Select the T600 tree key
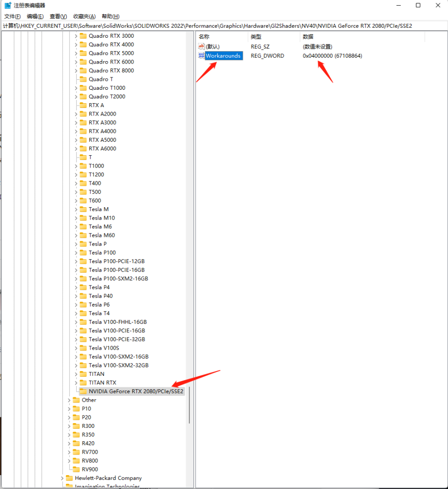448x489 pixels. point(95,201)
